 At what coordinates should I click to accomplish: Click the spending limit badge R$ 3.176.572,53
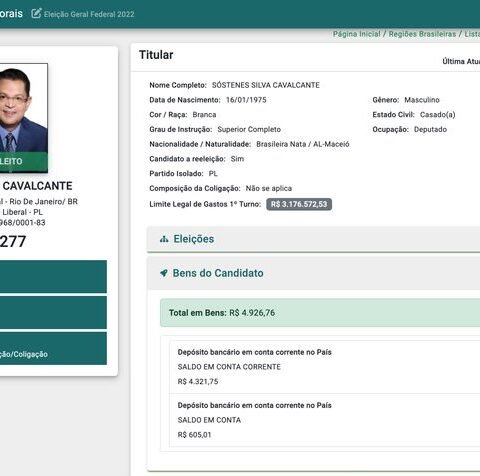[x=299, y=204]
